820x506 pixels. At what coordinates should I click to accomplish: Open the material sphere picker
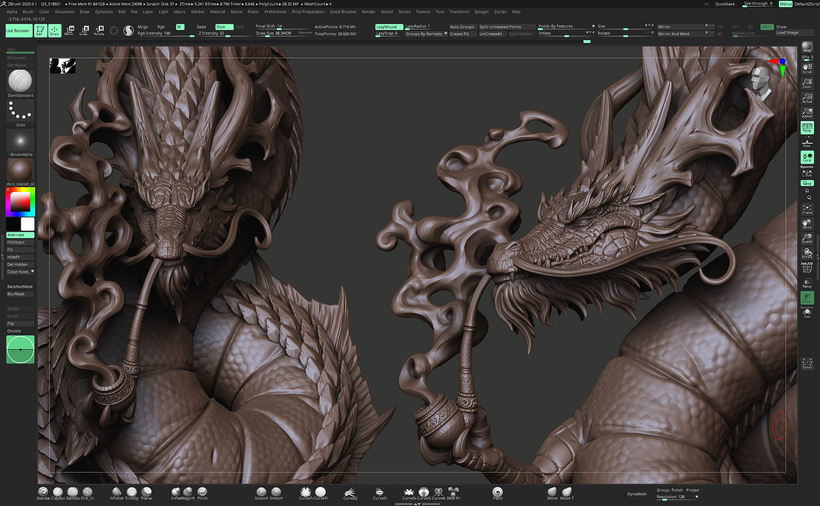(x=20, y=170)
